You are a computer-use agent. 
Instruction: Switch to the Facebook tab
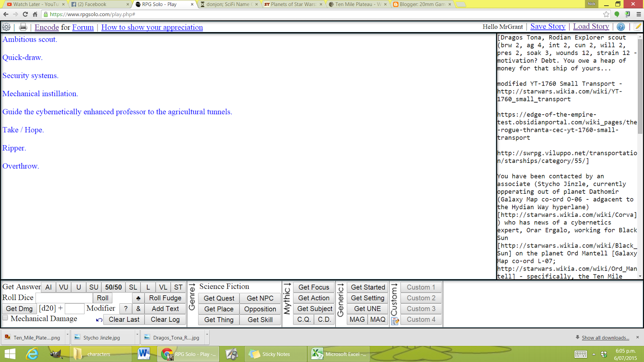click(x=100, y=4)
